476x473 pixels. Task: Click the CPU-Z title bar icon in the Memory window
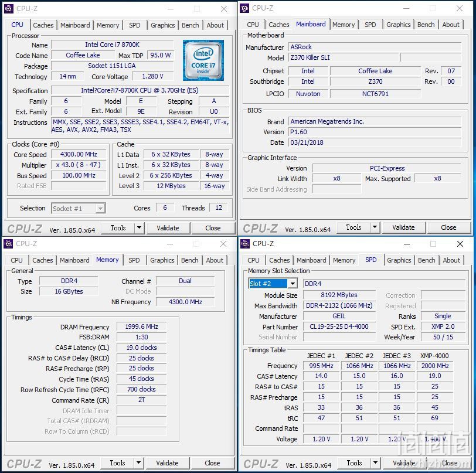point(8,244)
